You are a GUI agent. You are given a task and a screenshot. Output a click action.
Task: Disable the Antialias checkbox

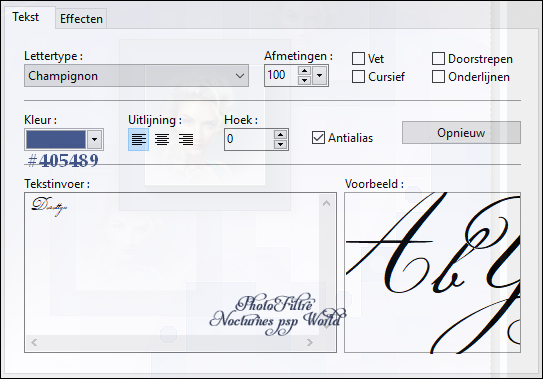[x=318, y=138]
